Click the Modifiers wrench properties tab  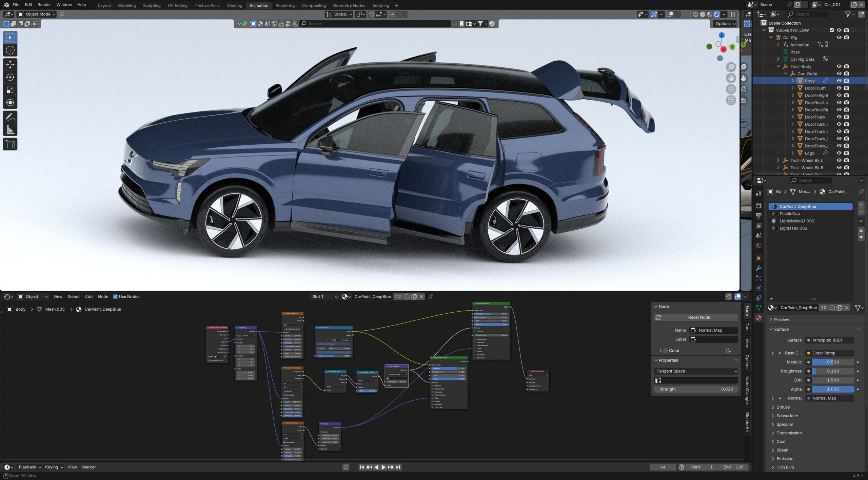pos(759,268)
